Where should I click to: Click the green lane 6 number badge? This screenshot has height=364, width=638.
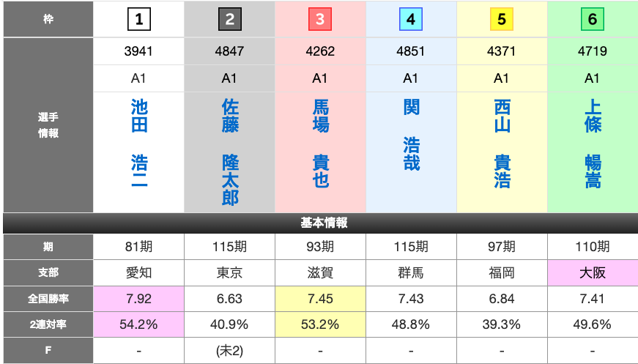point(593,20)
